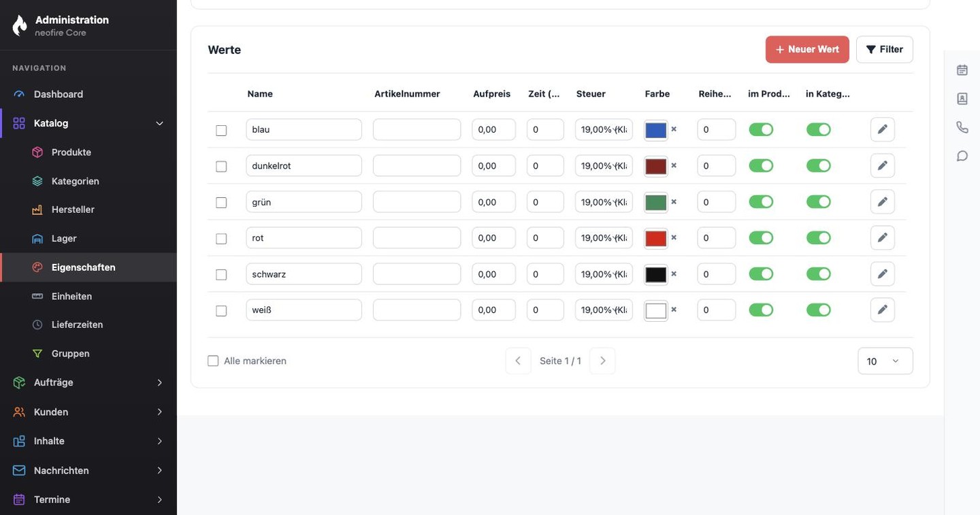
Task: Go to previous page arrow
Action: point(518,361)
